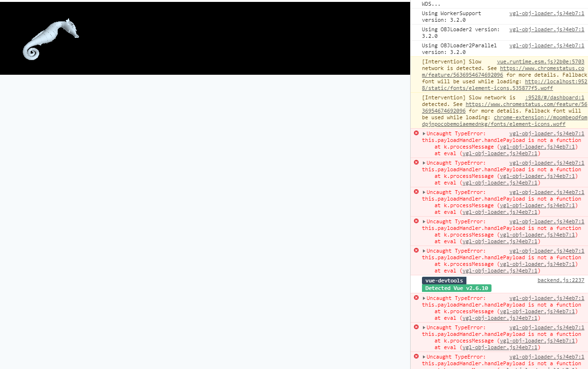Open the vue.runtime.esm.js?2b0e:5703 source link
The height and width of the screenshot is (369, 588).
coord(540,62)
